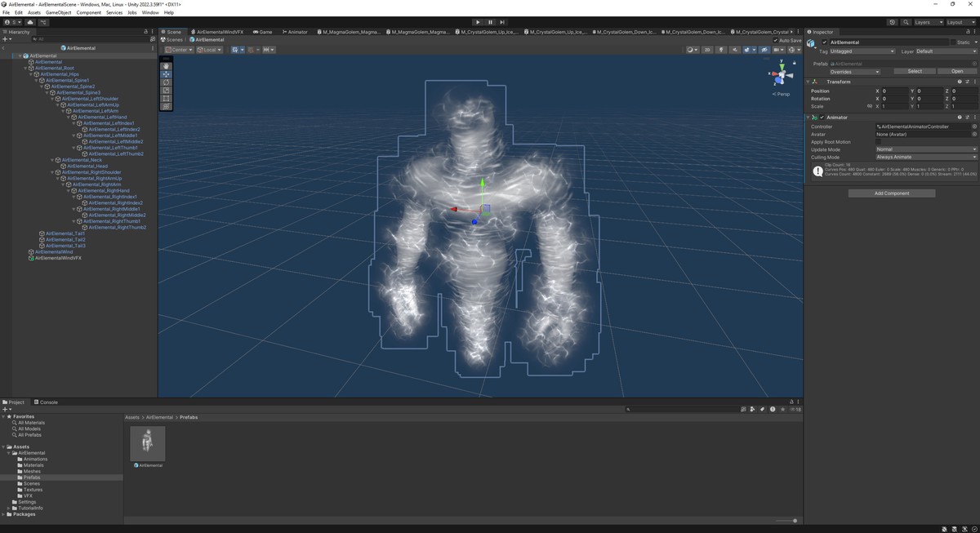Collapse AirElemental_Hips in Hierarchy
Screen dimensions: 980x533
pos(32,74)
